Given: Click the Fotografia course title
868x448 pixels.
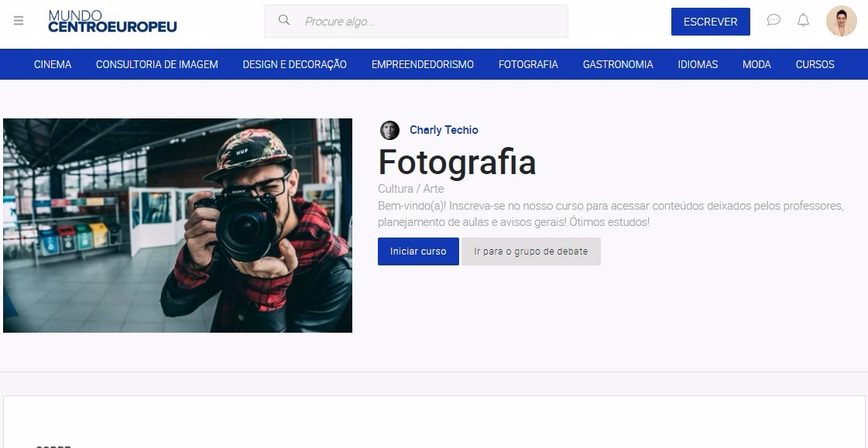Looking at the screenshot, I should coord(457,162).
